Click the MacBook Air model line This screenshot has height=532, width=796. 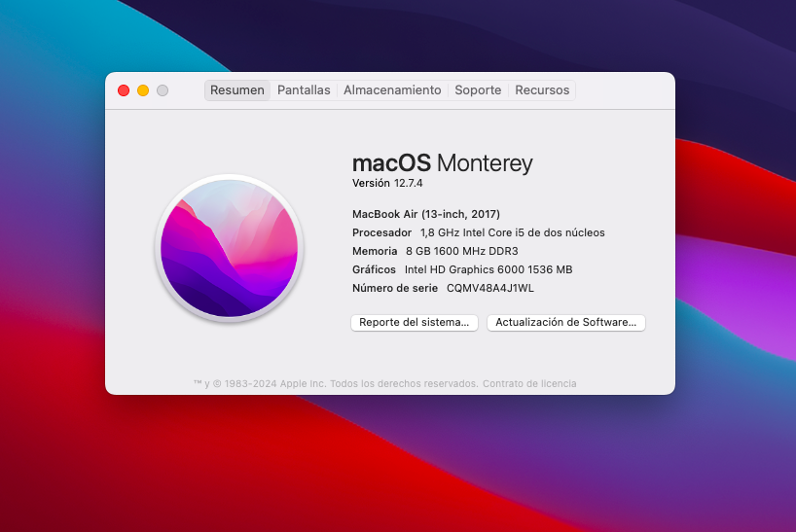pos(426,214)
